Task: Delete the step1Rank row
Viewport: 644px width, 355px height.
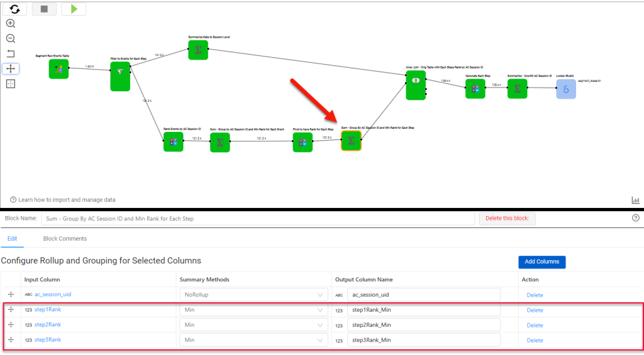Action: tap(535, 310)
